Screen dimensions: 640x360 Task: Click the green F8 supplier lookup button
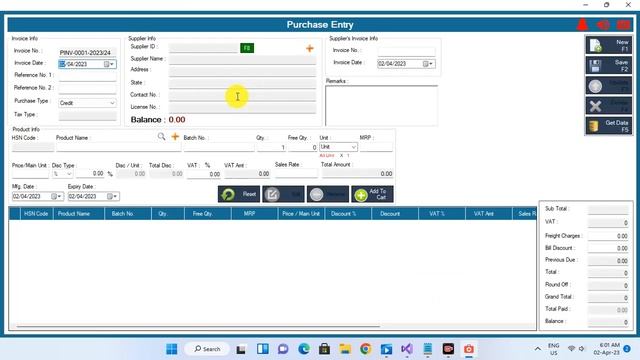pyautogui.click(x=247, y=48)
